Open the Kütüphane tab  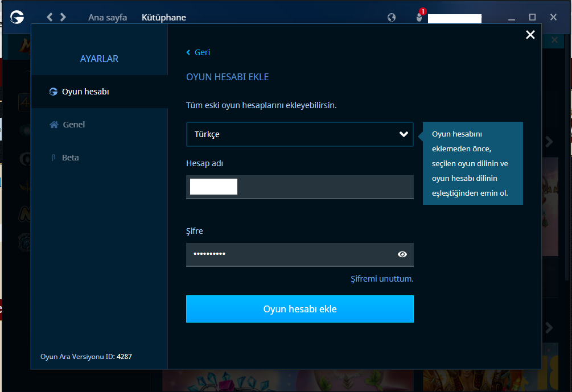pyautogui.click(x=164, y=18)
